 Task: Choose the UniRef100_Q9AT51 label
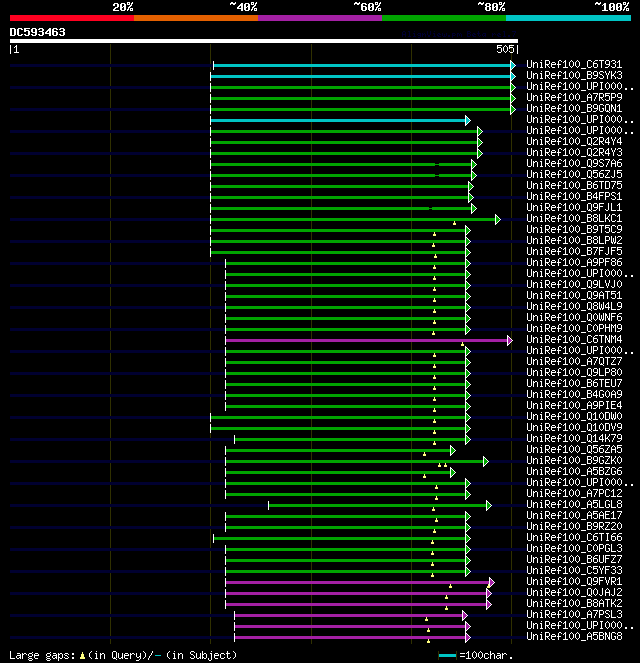(x=574, y=295)
